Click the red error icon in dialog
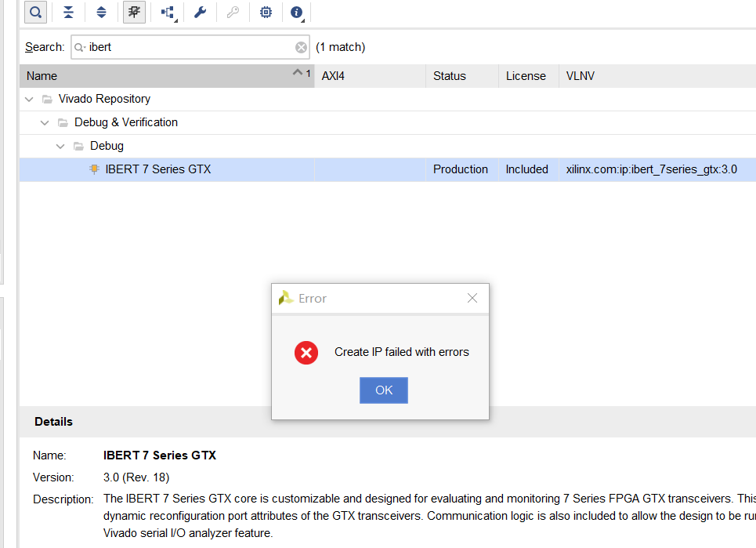756x548 pixels. [306, 353]
